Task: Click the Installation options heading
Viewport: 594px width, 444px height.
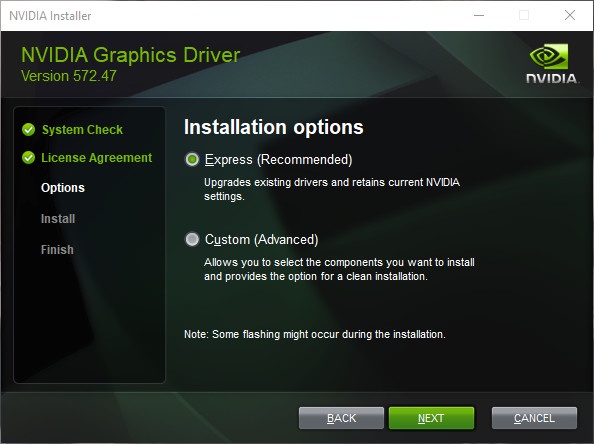Action: coord(274,127)
